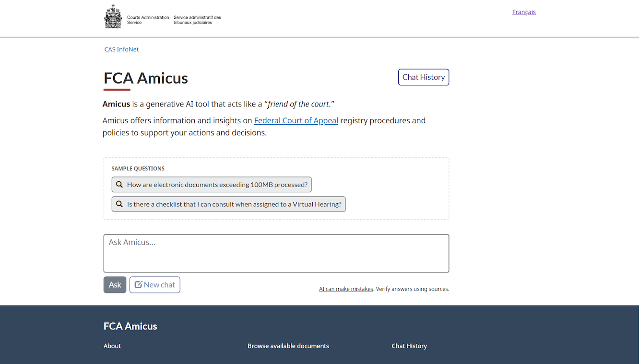Follow the Federal Court of Appeal link

tap(296, 121)
